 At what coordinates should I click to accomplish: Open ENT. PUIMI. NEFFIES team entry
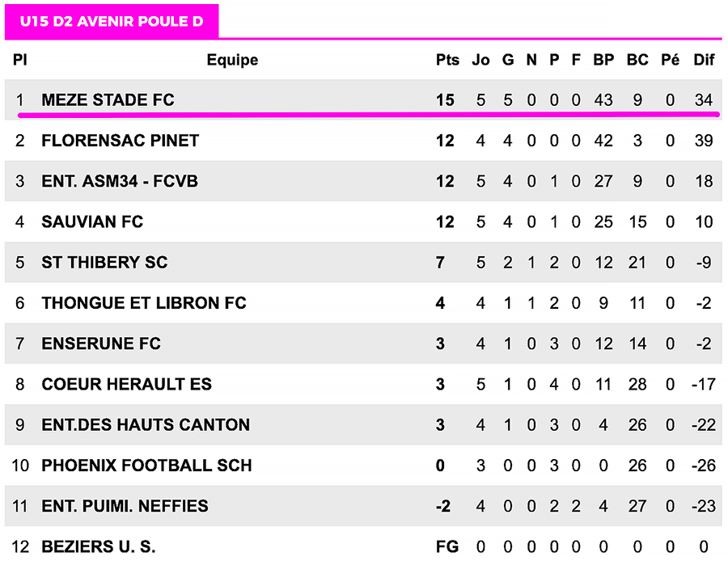click(125, 506)
